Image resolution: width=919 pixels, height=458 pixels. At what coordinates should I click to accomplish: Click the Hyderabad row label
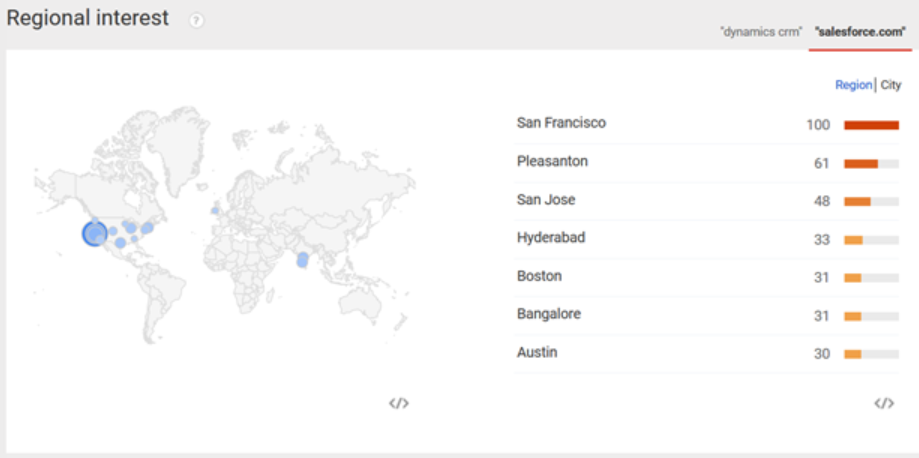pos(551,238)
